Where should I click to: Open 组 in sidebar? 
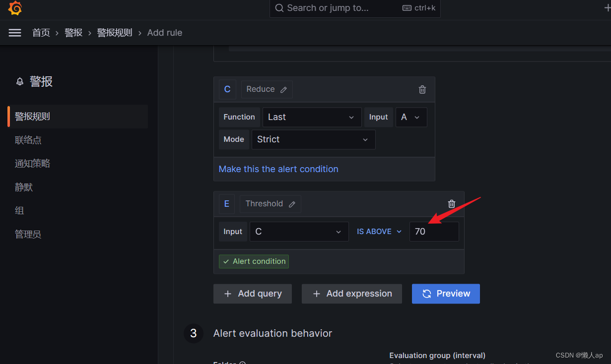tap(19, 211)
